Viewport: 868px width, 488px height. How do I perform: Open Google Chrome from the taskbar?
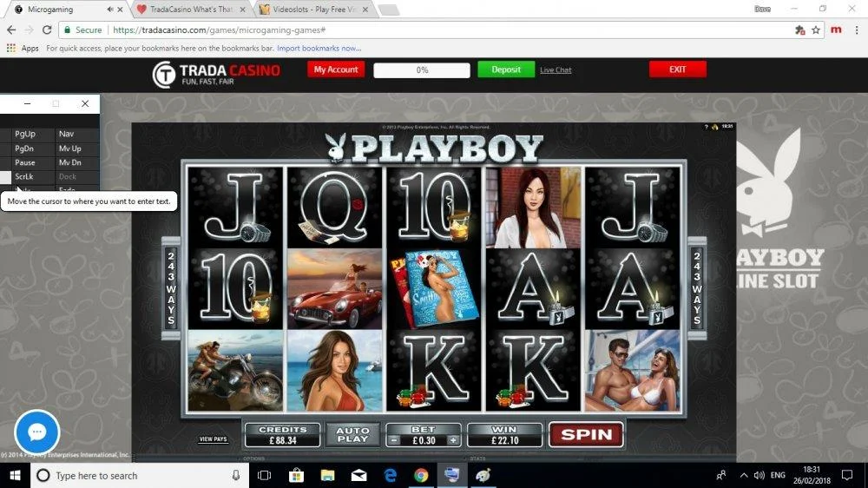(x=421, y=475)
